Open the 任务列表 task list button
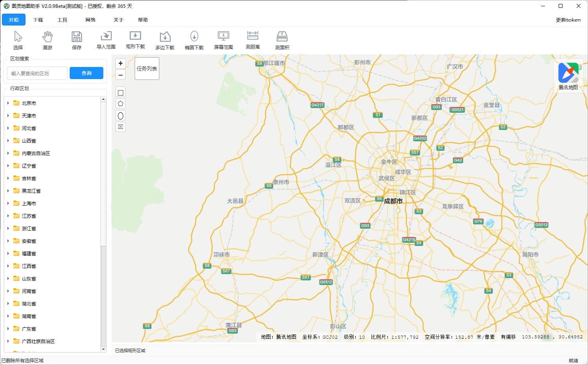Viewport: 588px width, 365px height. click(147, 69)
